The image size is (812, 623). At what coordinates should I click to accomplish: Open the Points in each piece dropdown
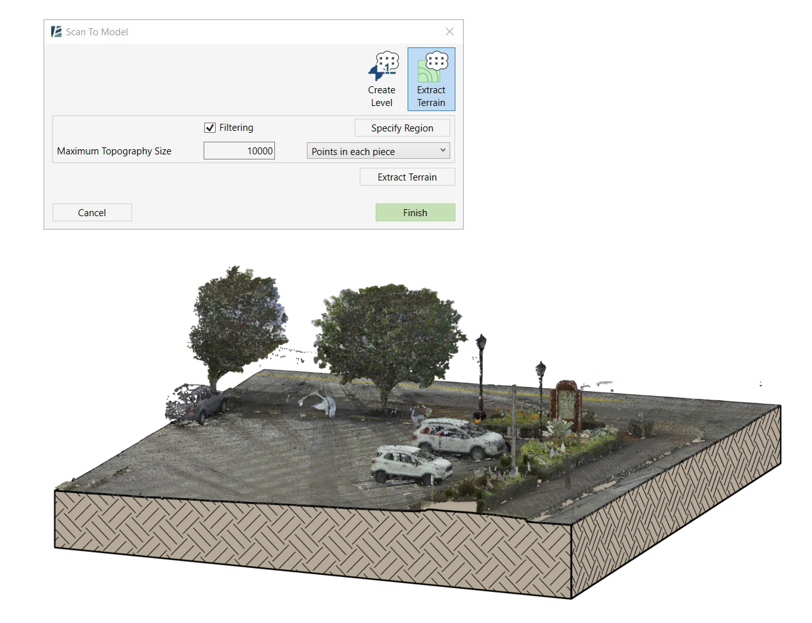(x=379, y=151)
